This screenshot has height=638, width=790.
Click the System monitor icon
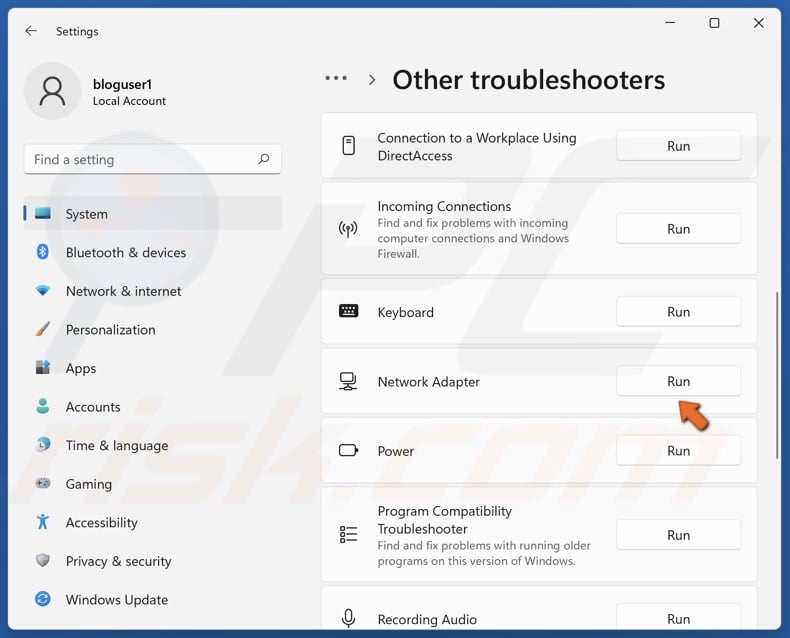(43, 214)
